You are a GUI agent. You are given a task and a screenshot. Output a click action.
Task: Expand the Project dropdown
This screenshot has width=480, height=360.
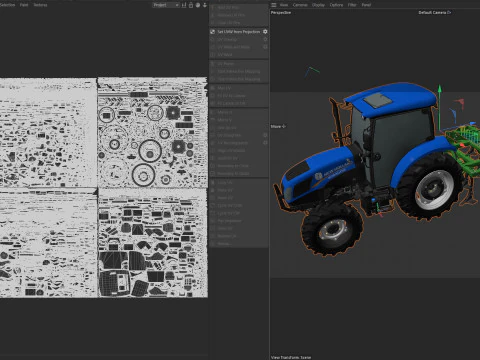point(166,5)
